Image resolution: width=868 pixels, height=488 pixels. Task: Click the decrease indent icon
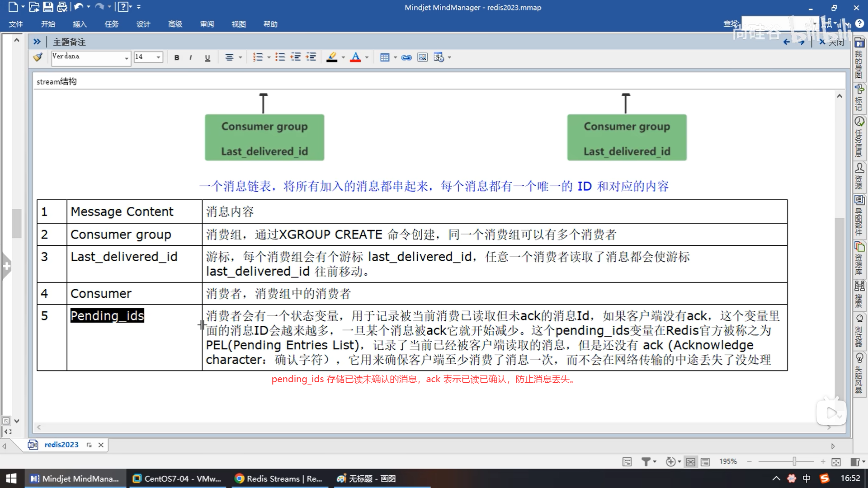(296, 57)
